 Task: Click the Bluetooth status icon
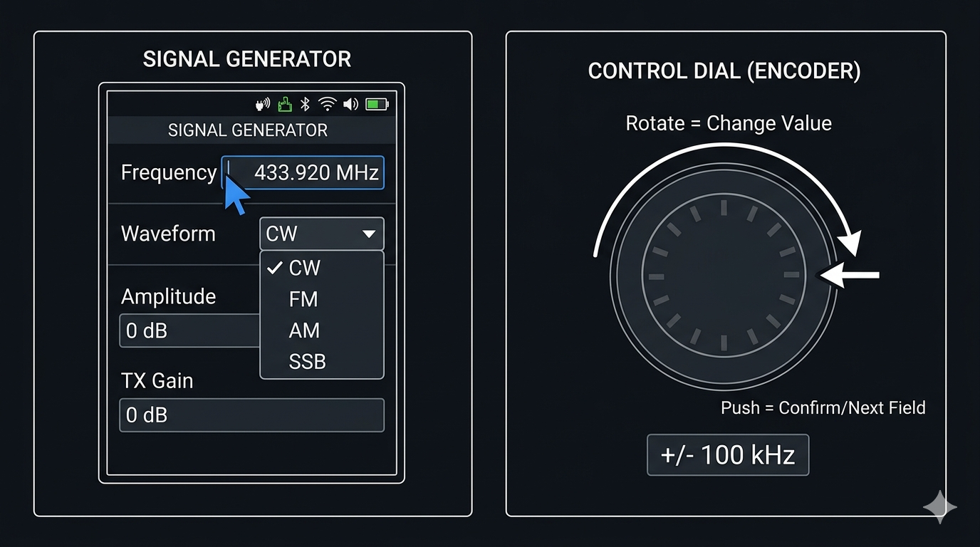tap(306, 105)
